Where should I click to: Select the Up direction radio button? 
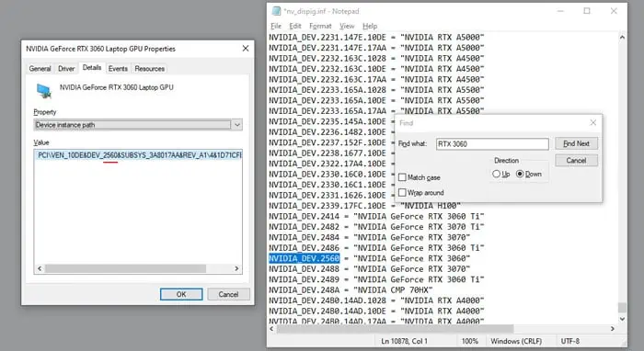(x=496, y=174)
